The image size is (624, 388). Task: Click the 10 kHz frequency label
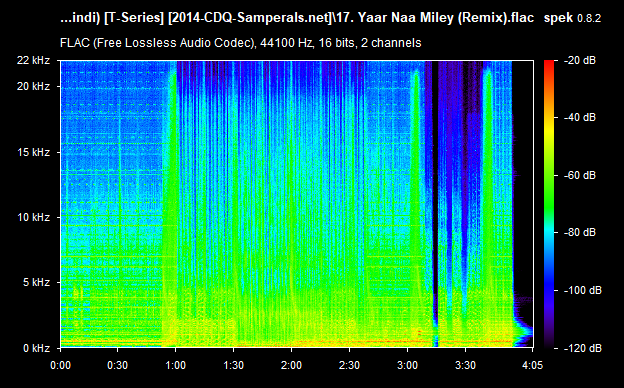(x=33, y=217)
